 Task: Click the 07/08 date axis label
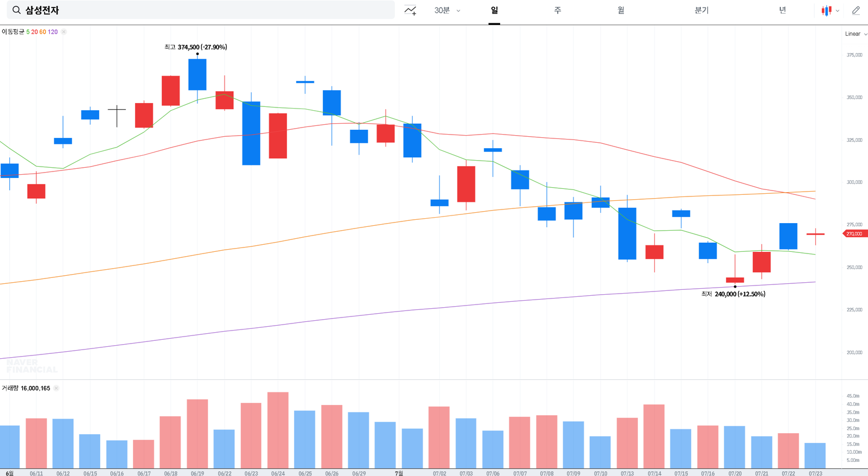(x=547, y=473)
